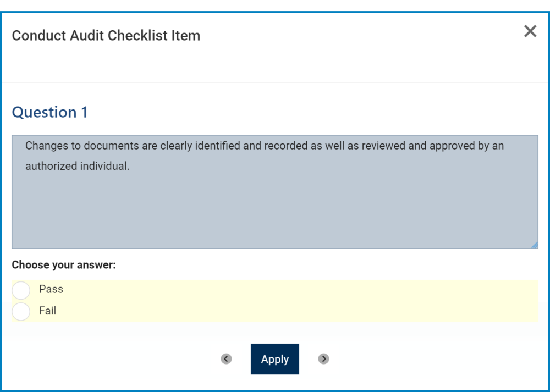The height and width of the screenshot is (392, 550).
Task: Advance to the next question arrow
Action: click(x=324, y=359)
